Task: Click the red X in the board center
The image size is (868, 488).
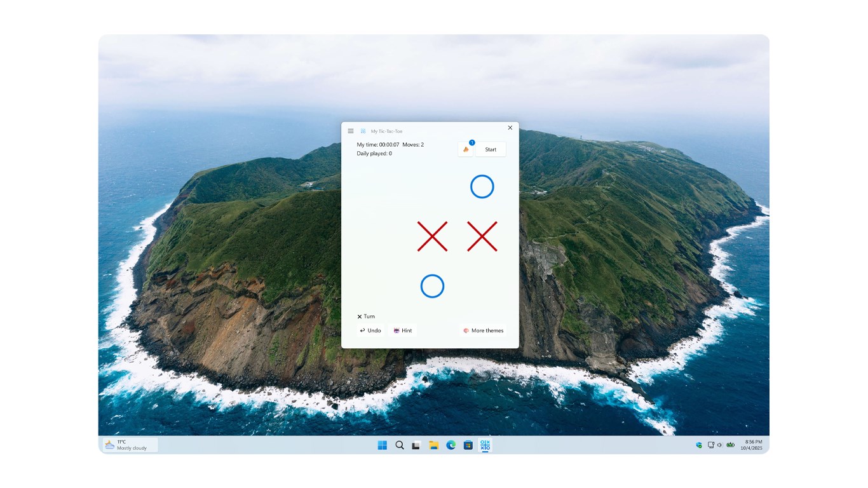Action: click(432, 236)
